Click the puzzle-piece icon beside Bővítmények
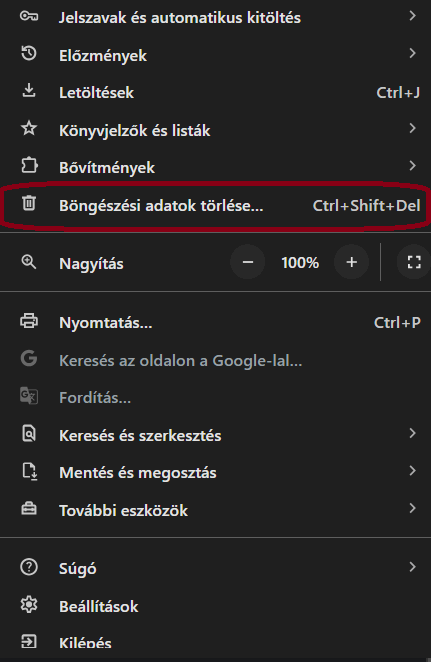 point(29,166)
